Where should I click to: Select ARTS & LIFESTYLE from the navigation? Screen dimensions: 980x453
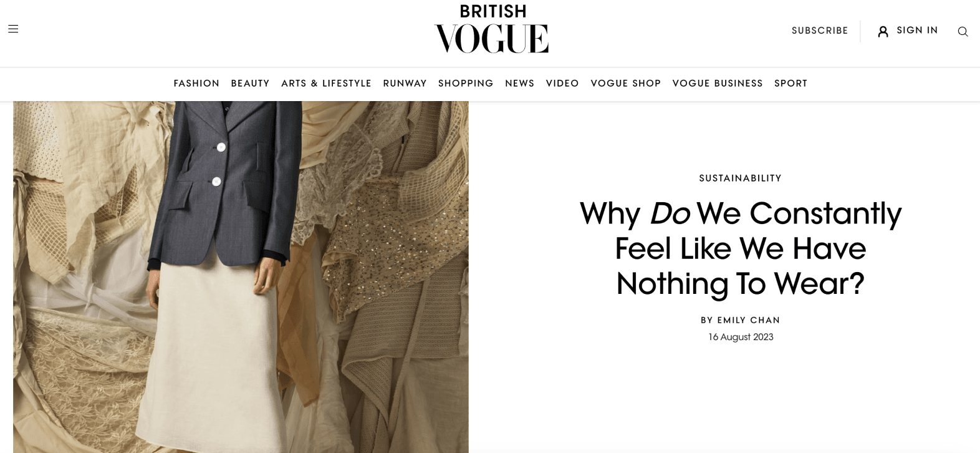click(x=326, y=83)
